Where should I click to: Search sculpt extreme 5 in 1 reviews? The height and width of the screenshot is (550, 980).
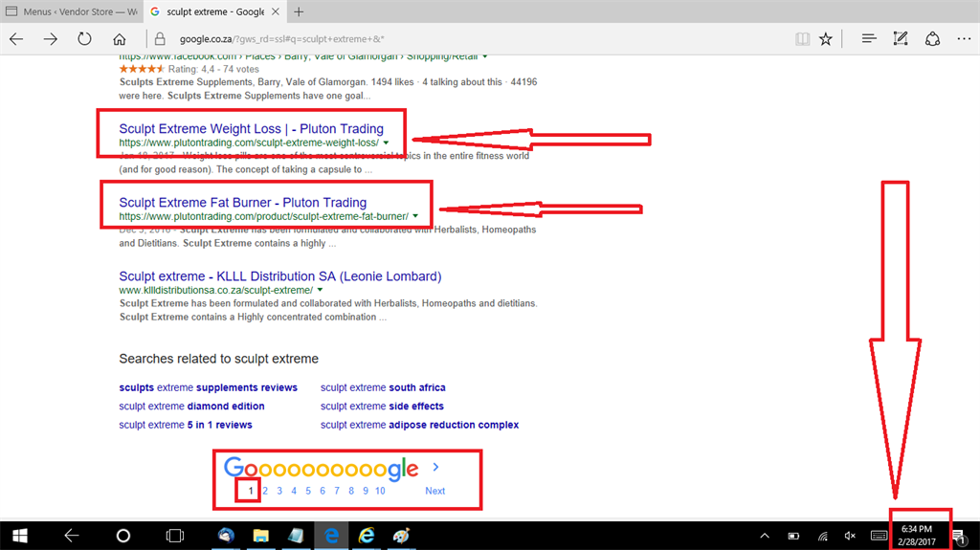coord(186,425)
